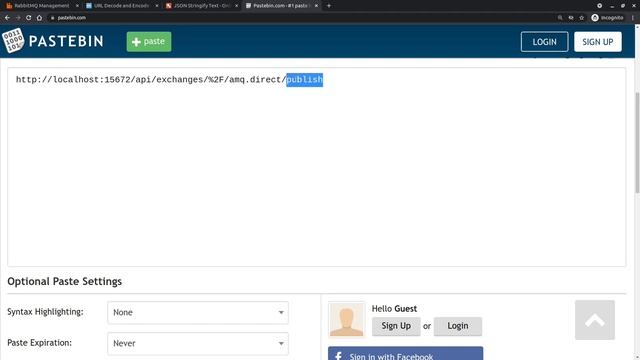
Task: Click inside the paste text area
Action: coord(316,167)
